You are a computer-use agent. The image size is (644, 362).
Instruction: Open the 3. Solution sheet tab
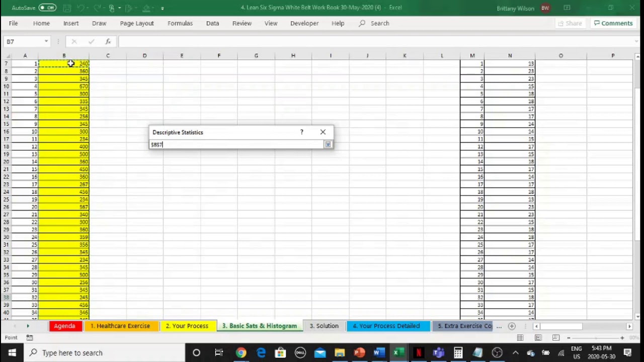tap(324, 326)
